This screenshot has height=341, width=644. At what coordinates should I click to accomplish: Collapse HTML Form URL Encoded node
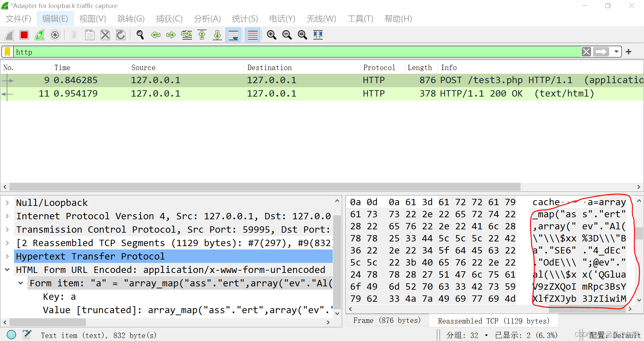coord(7,270)
